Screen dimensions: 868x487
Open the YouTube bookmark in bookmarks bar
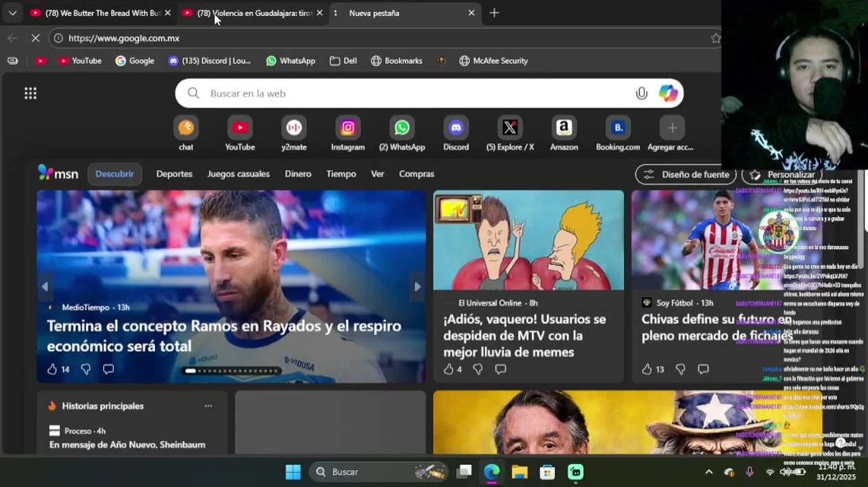pos(80,61)
